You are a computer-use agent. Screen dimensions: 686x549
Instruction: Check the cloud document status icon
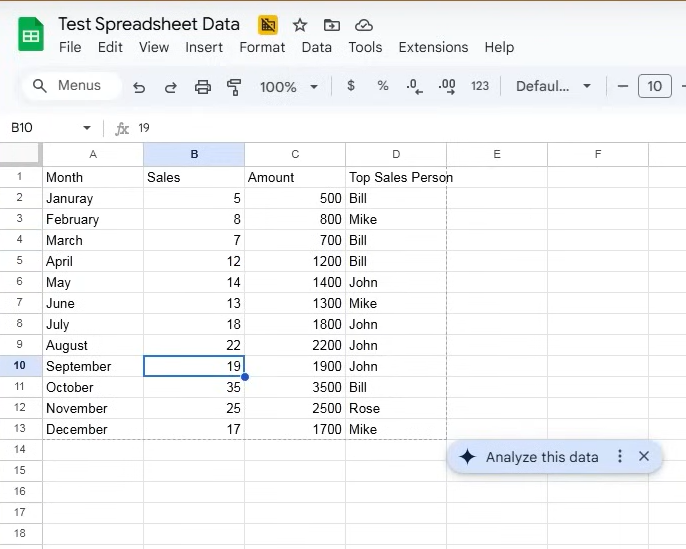tap(364, 25)
